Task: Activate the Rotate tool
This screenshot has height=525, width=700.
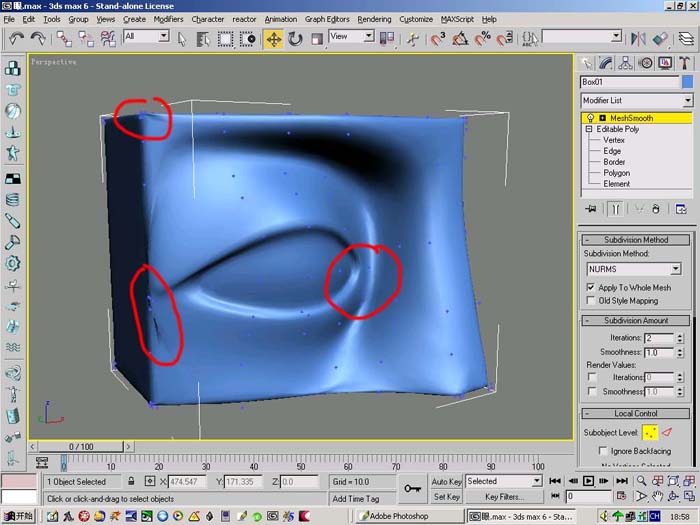Action: [x=295, y=39]
